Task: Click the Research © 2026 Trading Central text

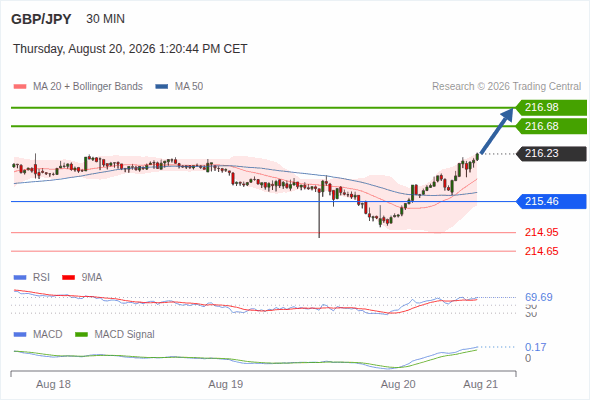Action: [506, 87]
